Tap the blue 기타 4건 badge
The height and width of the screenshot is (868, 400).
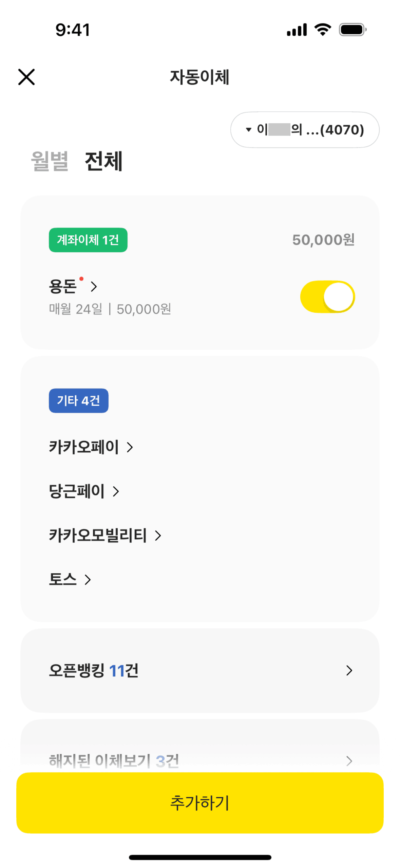point(78,400)
